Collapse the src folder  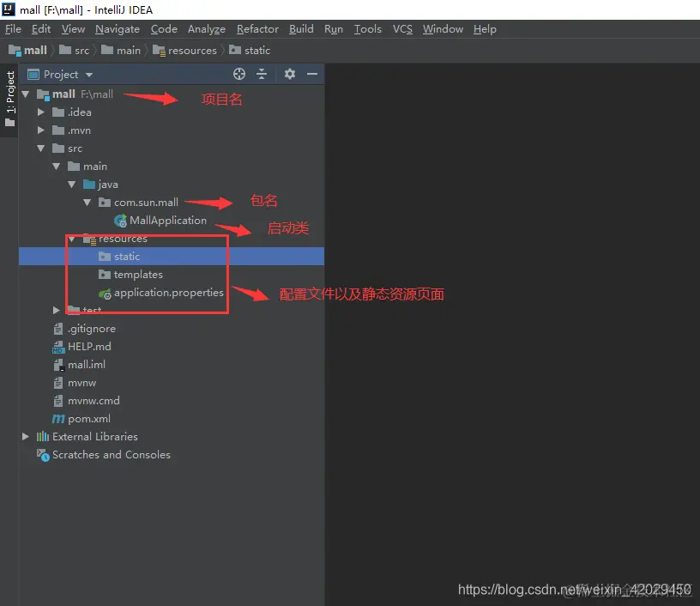41,148
